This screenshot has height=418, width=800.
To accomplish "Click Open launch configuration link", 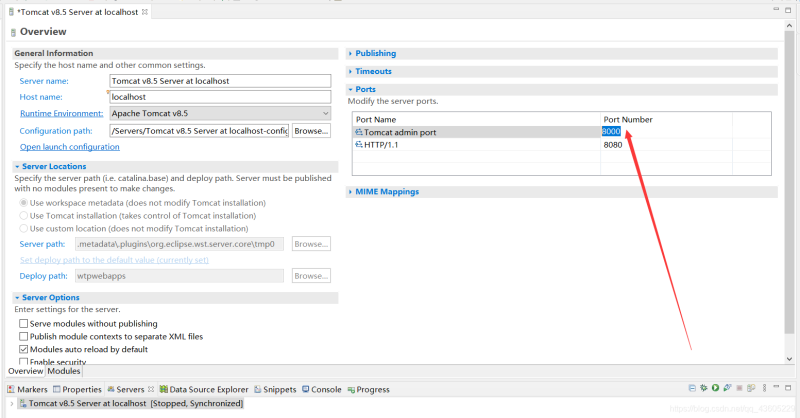I will (x=69, y=147).
